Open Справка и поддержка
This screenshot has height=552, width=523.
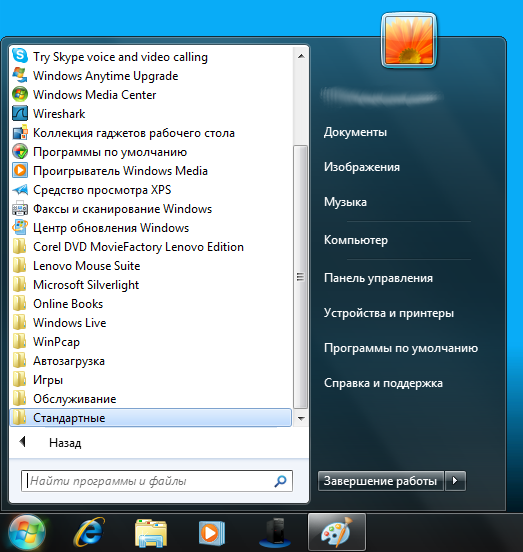383,383
